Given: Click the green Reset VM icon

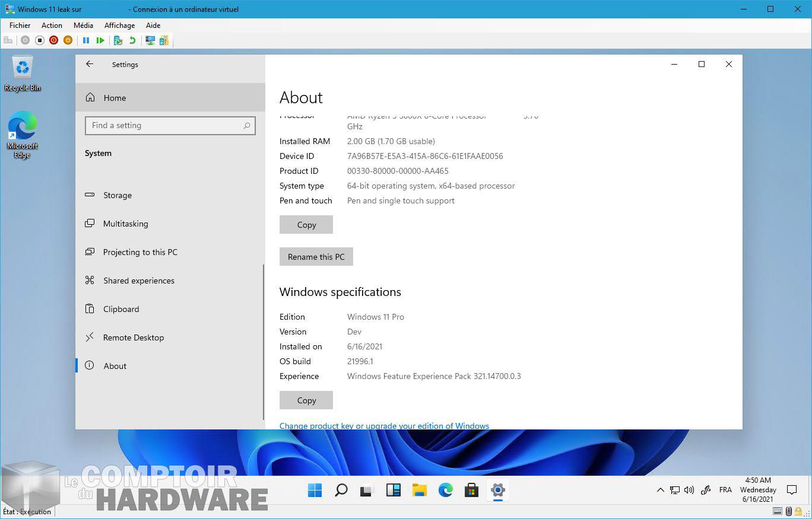Looking at the screenshot, I should (x=100, y=40).
